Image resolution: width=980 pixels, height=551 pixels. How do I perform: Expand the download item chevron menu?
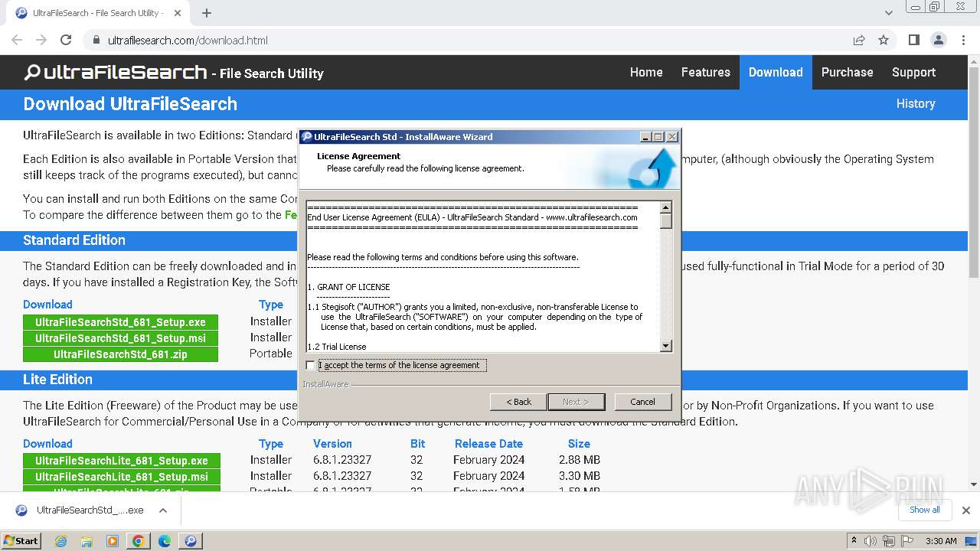pyautogui.click(x=163, y=510)
